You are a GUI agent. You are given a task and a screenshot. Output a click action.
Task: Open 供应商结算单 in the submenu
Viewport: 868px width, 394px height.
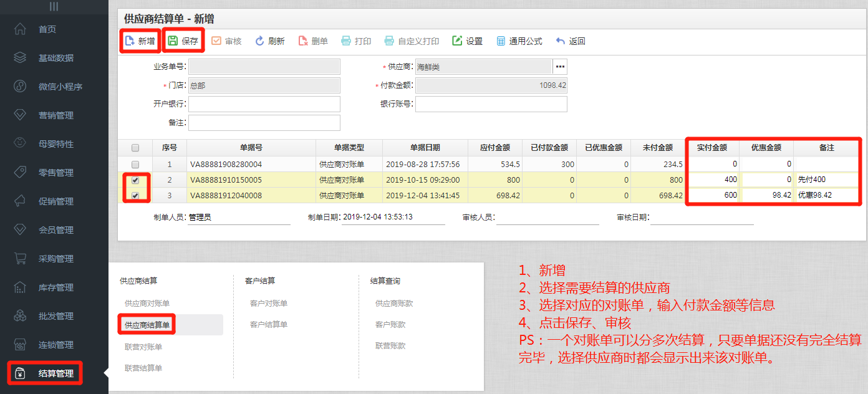click(147, 325)
